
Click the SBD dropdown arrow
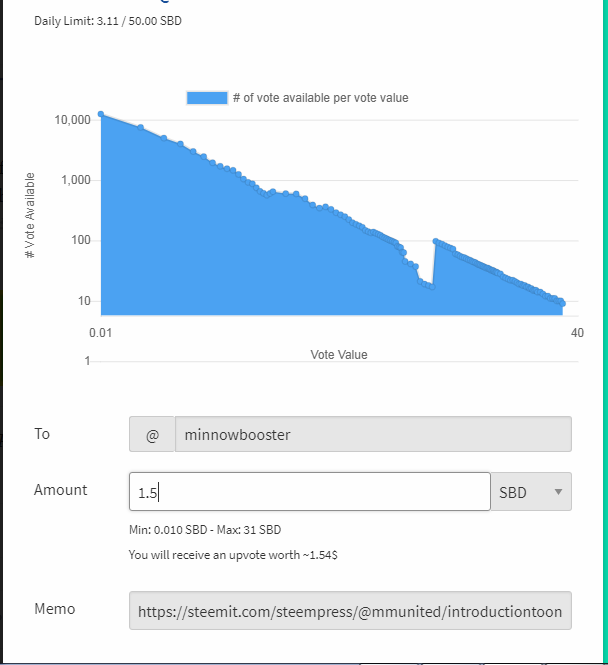[x=558, y=492]
